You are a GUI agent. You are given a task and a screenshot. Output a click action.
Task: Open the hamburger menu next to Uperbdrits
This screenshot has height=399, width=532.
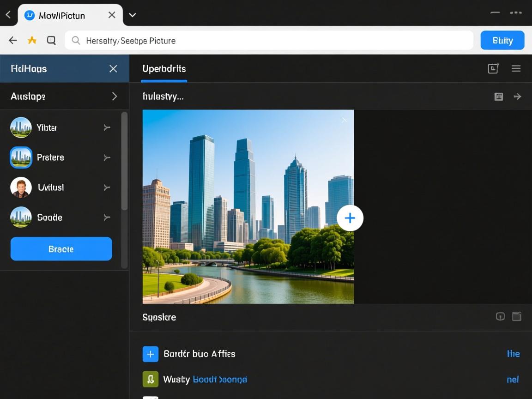tap(516, 69)
